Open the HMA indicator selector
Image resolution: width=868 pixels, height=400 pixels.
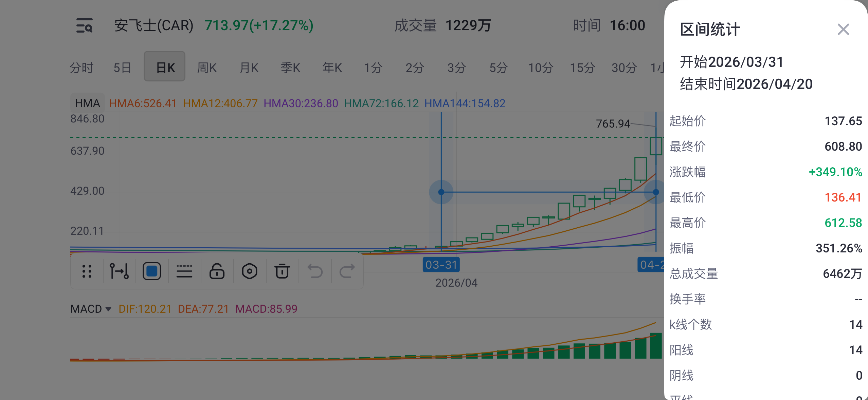pyautogui.click(x=87, y=103)
